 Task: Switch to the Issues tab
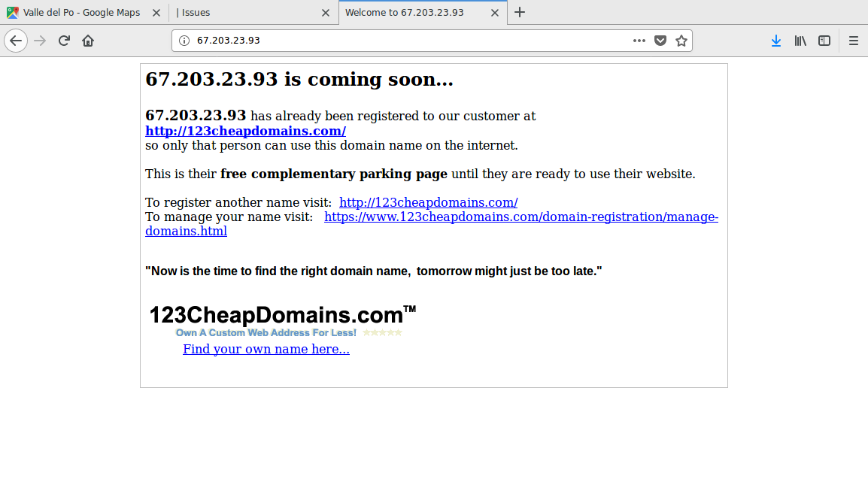(x=241, y=13)
